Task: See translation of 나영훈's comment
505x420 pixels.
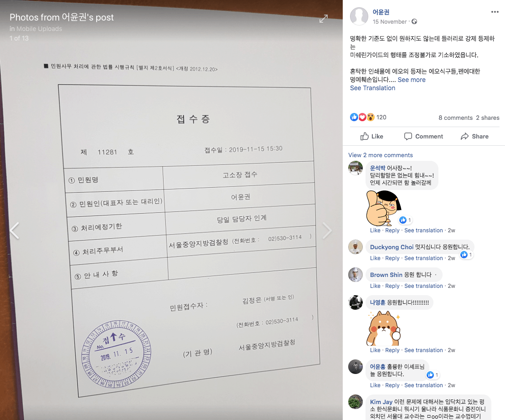Action: (x=423, y=350)
